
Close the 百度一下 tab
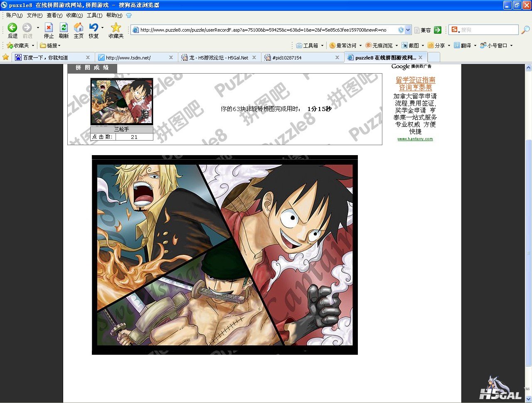(88, 57)
